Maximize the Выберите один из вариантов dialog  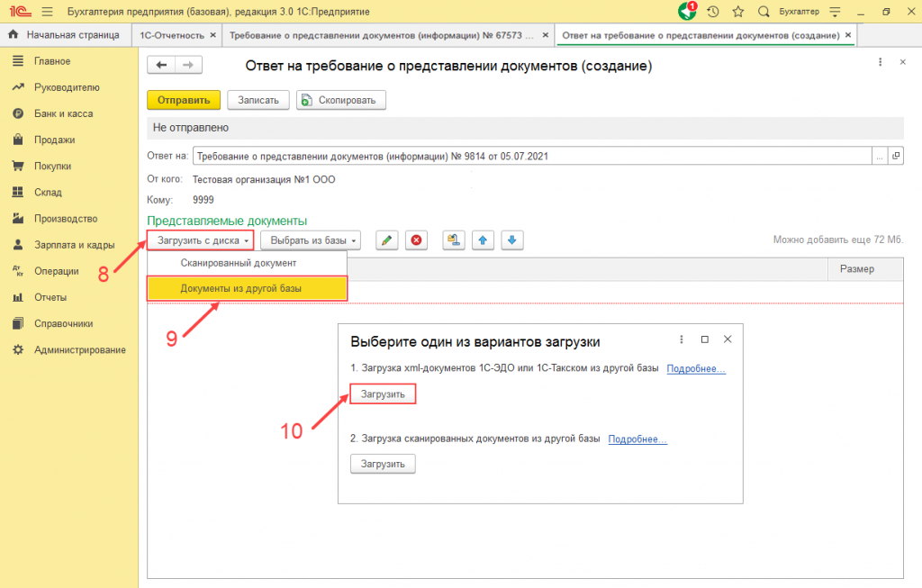coord(704,339)
